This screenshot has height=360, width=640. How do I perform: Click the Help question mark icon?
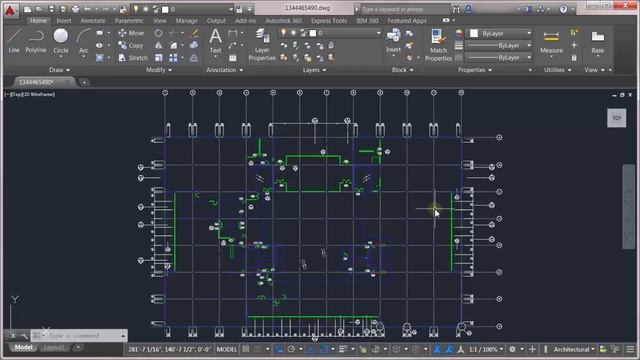(563, 9)
